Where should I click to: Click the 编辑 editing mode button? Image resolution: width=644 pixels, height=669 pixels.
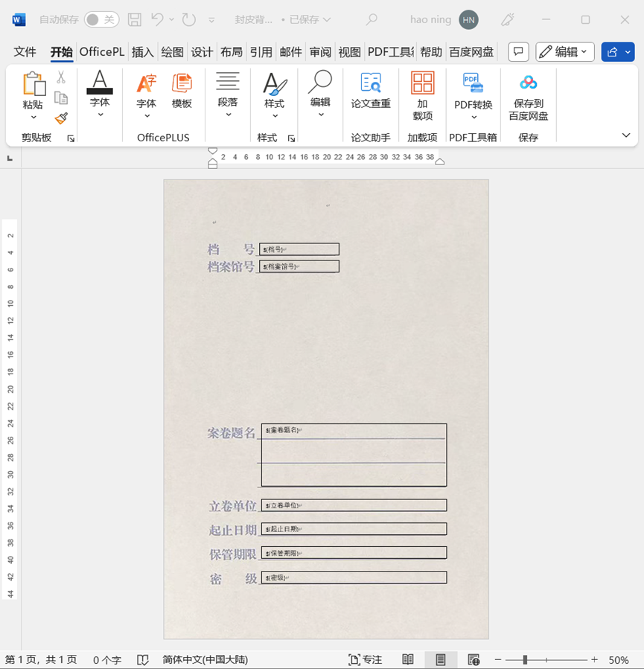pos(565,52)
